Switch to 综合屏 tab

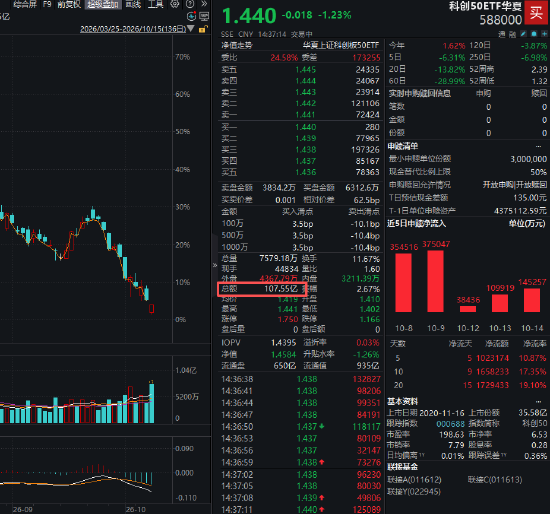25,4
